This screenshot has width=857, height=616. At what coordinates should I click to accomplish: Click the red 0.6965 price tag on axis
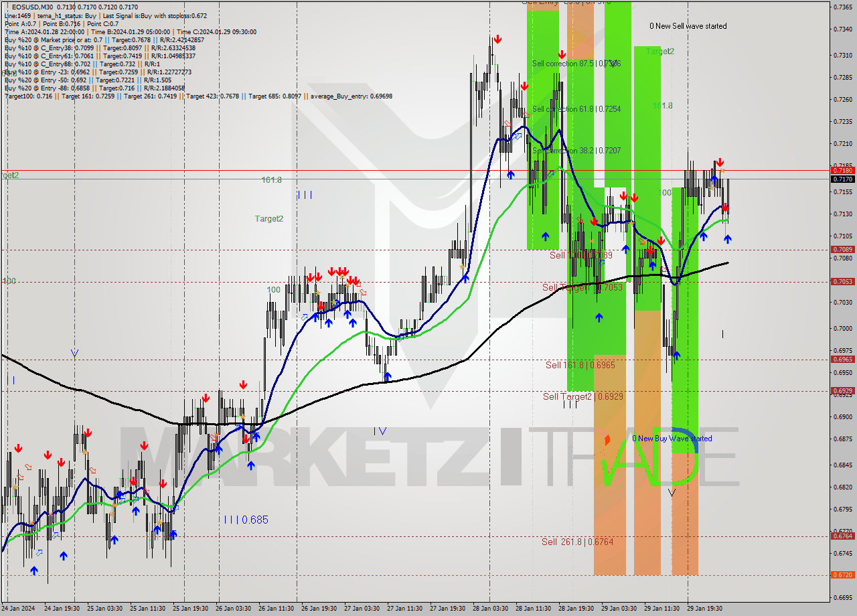842,360
